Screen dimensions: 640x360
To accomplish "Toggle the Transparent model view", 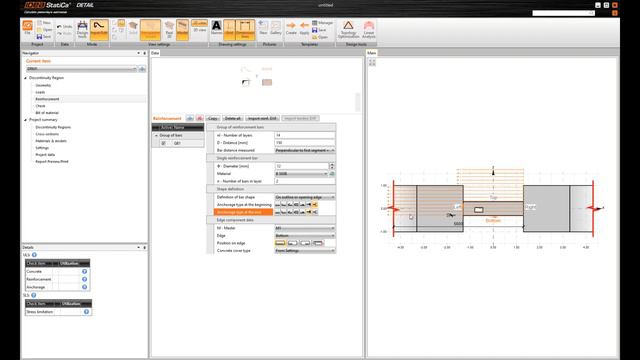I will point(150,30).
